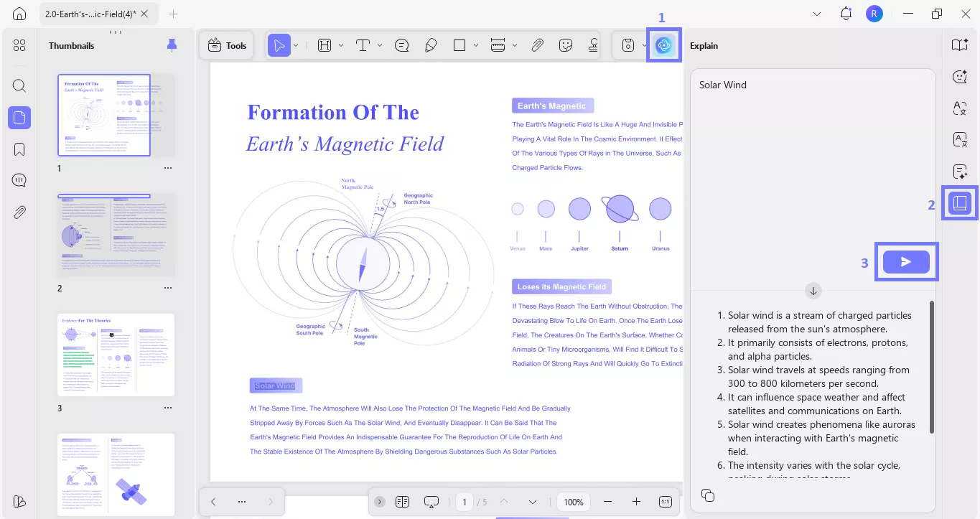Open the 100% zoom level dropdown
This screenshot has height=519, width=980.
(x=574, y=502)
